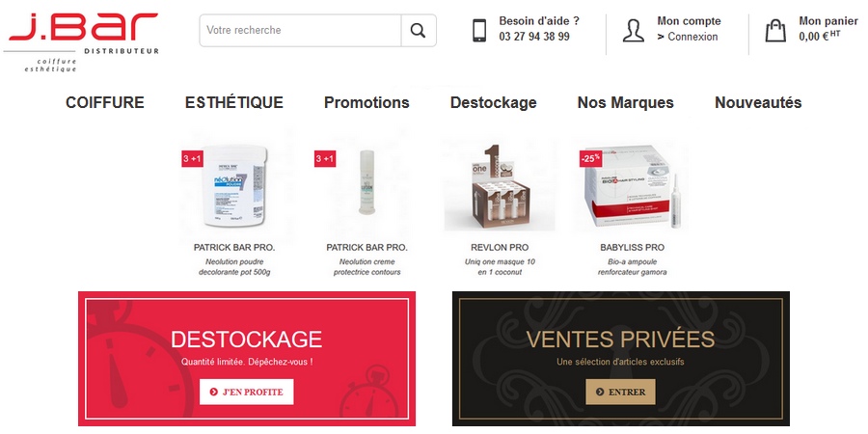Go to the Promotions section
Viewport: 868px width, 434px height.
[x=366, y=103]
